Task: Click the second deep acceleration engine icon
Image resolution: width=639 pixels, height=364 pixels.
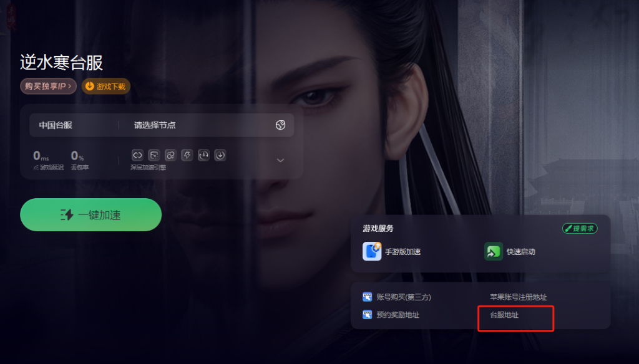Action: pos(154,155)
